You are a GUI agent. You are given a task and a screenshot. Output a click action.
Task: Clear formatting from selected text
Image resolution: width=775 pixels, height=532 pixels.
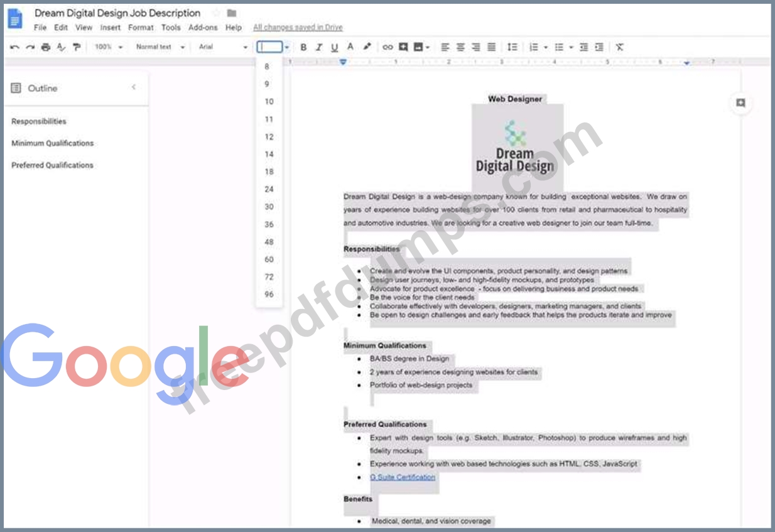tap(620, 47)
